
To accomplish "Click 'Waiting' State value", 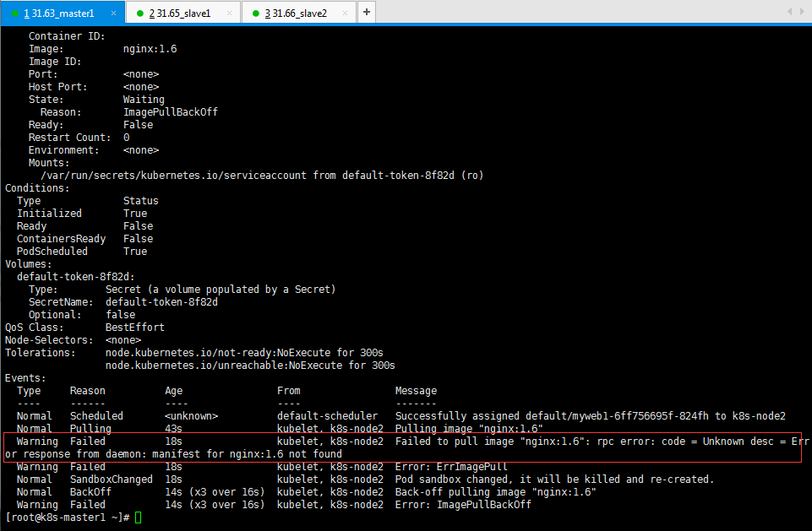I will (144, 100).
